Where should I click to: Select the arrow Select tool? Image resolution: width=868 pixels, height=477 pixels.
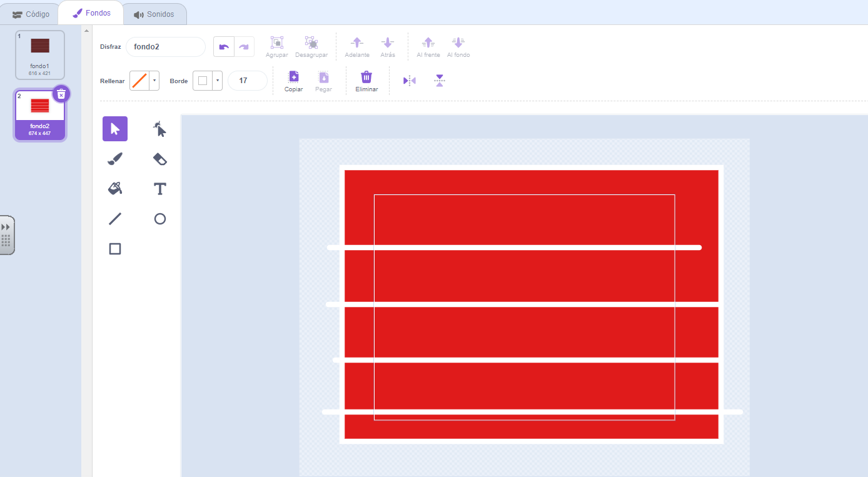[x=115, y=129]
